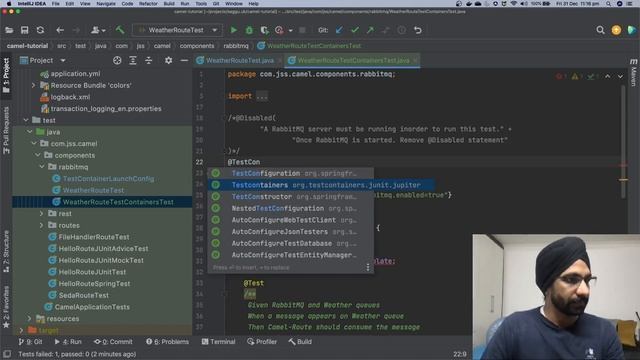Push commits with Git push arrow
Screen dimensions: 640x360
370,30
